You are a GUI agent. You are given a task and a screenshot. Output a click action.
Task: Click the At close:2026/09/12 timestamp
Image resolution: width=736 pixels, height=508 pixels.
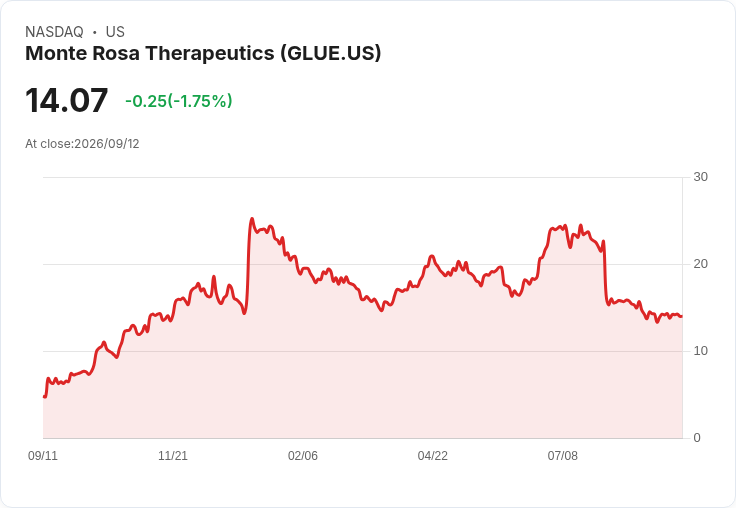82,144
